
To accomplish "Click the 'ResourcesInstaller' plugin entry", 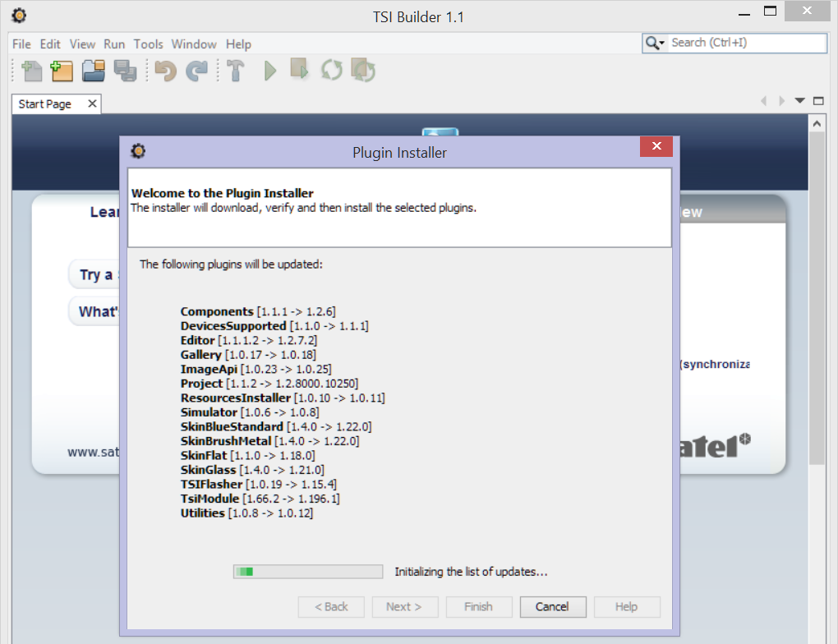I will click(x=283, y=398).
